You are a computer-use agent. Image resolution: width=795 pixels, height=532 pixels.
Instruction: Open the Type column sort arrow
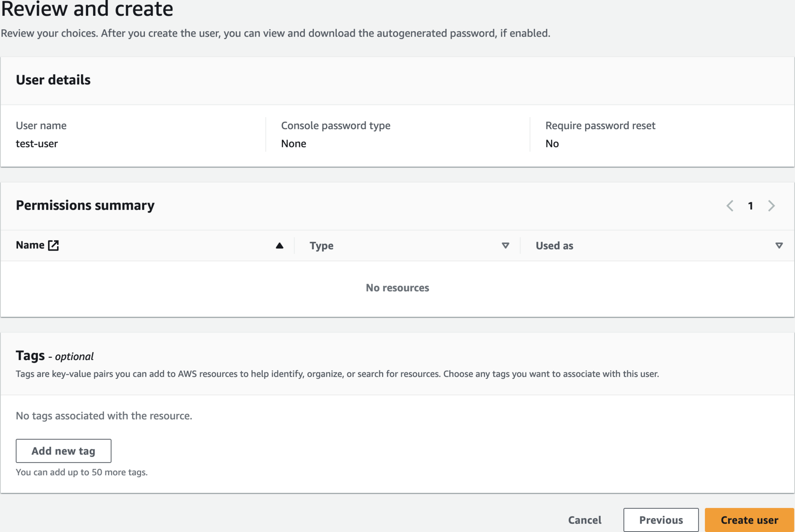[x=505, y=246]
